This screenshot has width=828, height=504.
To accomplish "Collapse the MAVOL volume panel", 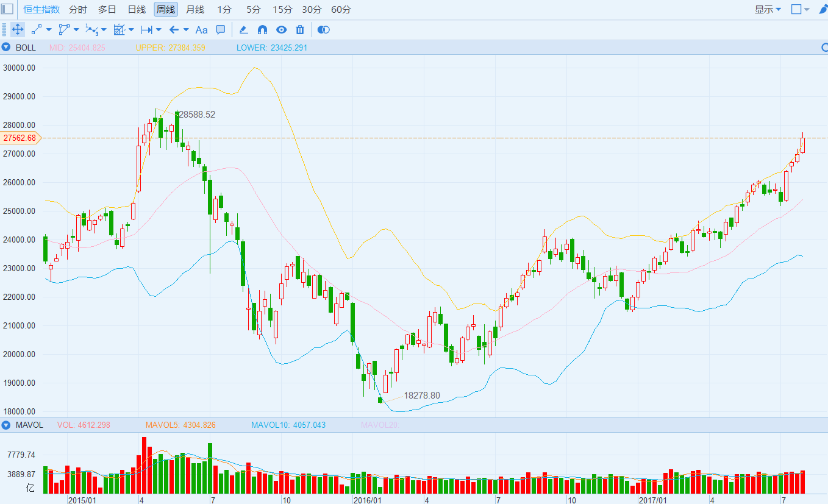I will (x=6, y=425).
